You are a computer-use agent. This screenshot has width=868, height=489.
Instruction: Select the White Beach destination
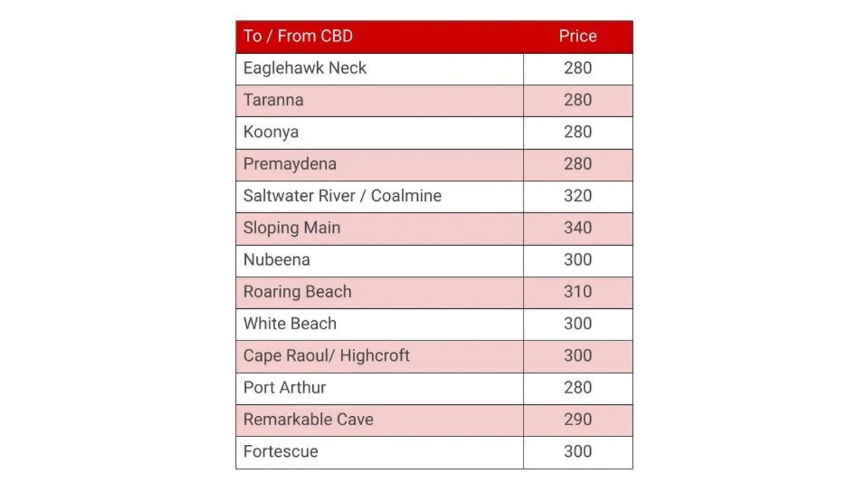(290, 324)
